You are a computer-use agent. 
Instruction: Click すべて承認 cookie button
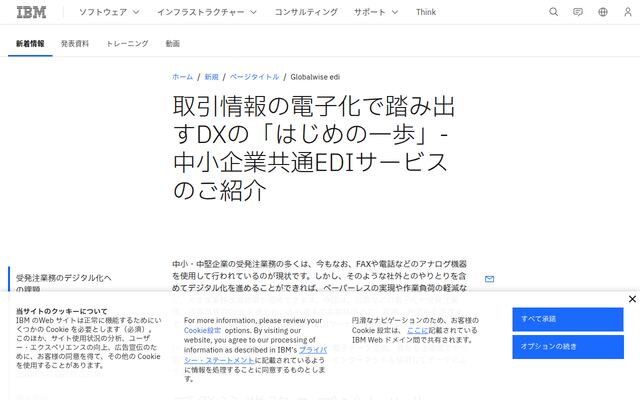click(568, 319)
